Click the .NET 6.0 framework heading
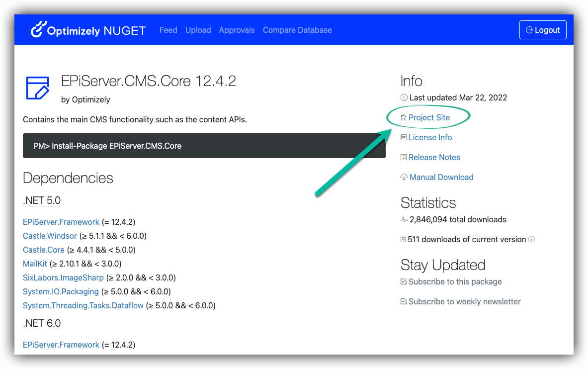588x369 pixels. [42, 323]
